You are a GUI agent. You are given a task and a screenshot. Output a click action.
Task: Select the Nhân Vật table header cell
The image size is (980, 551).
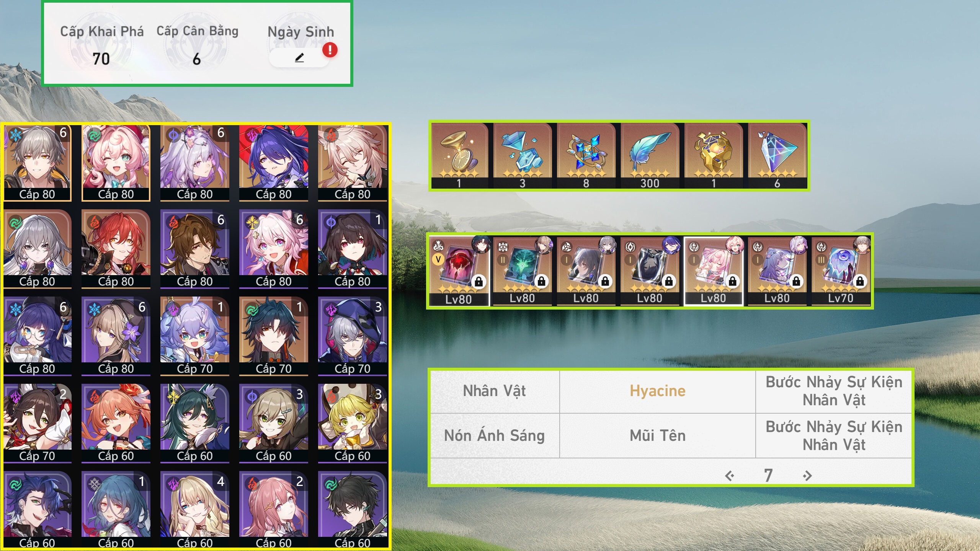tap(495, 391)
